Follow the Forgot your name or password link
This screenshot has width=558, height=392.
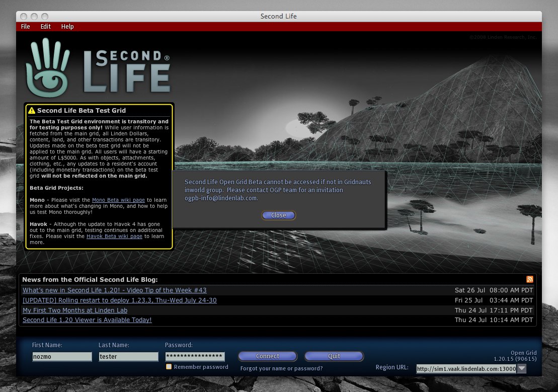tap(281, 368)
